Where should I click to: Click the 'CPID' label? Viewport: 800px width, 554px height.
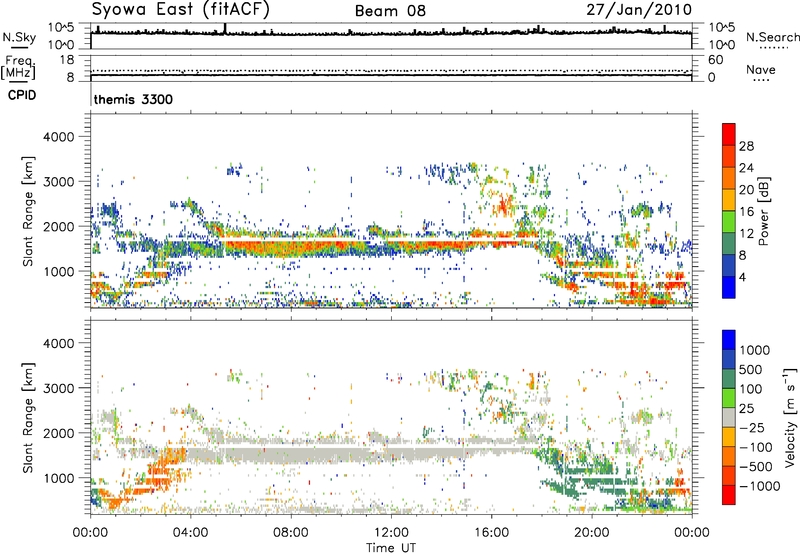tap(22, 95)
